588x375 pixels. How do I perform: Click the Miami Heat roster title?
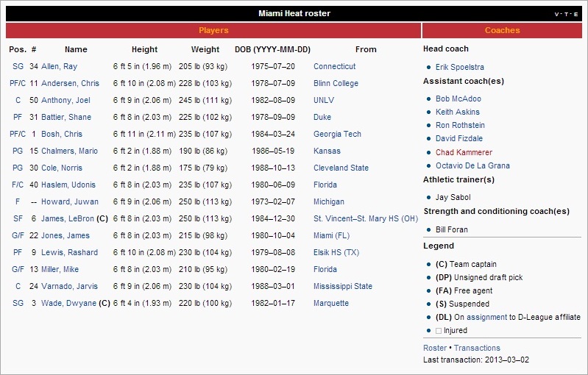coord(294,13)
